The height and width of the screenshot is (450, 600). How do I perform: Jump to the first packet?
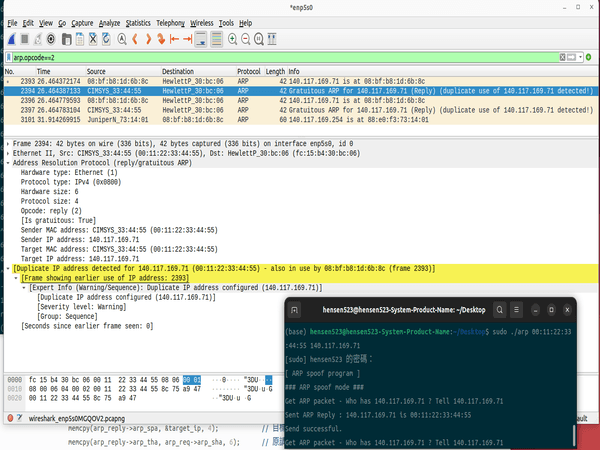tap(174, 39)
